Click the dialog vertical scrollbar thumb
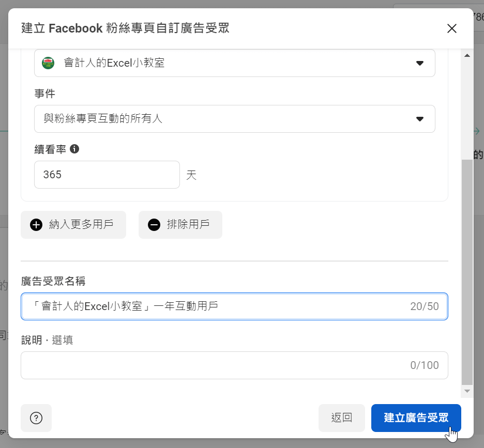This screenshot has width=484, height=448. (467, 272)
